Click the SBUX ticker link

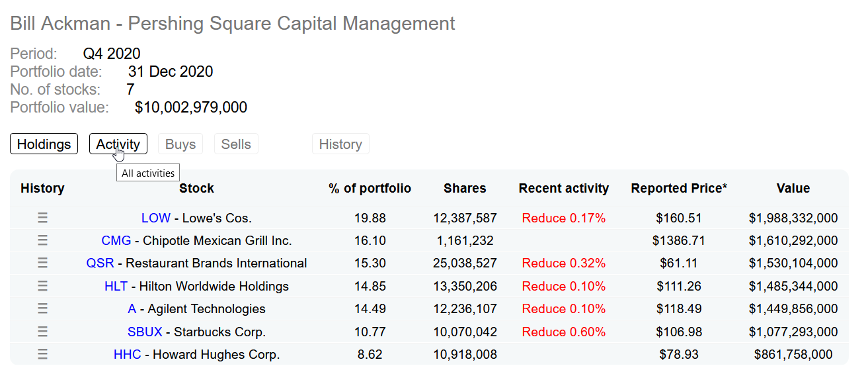tap(144, 332)
